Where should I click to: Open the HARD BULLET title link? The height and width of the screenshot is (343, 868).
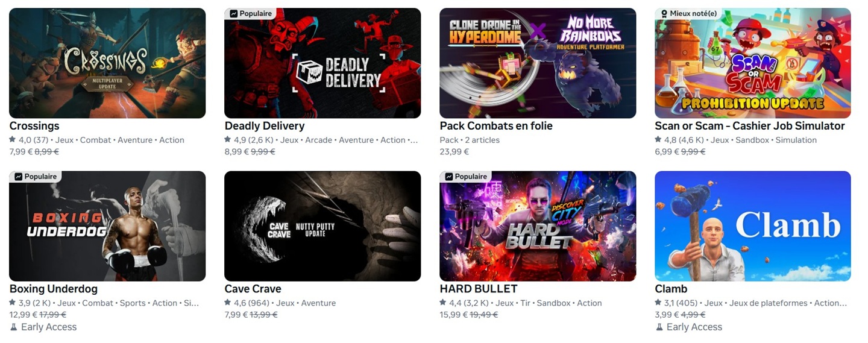(479, 289)
